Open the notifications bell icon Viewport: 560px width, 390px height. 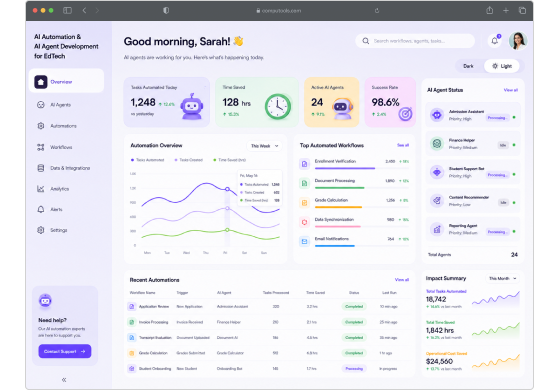(495, 41)
